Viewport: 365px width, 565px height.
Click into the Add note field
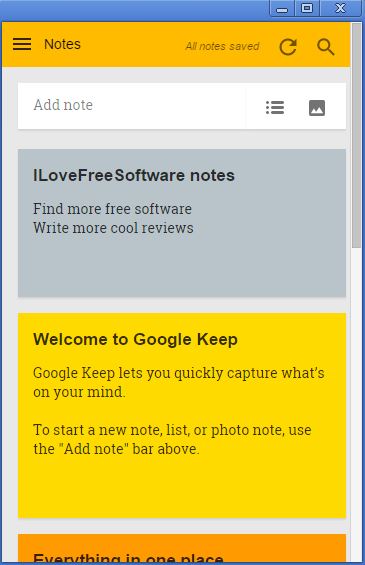click(132, 106)
